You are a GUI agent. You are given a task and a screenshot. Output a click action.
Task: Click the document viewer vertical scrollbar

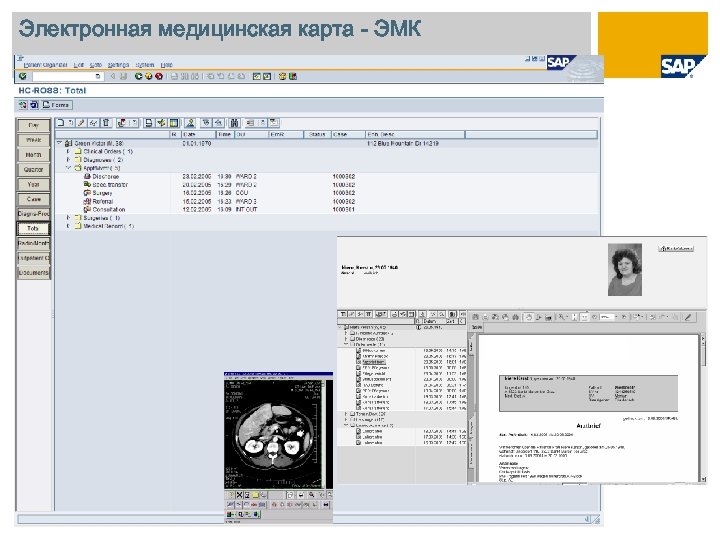[703, 408]
